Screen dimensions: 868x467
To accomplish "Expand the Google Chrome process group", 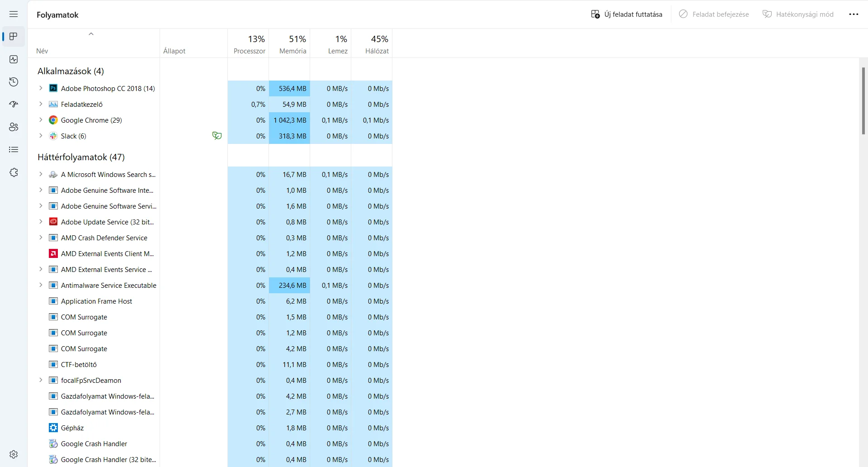I will [41, 120].
